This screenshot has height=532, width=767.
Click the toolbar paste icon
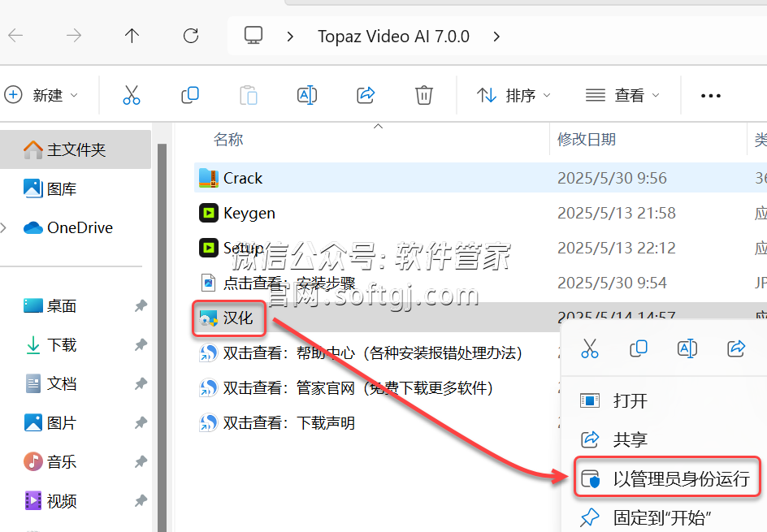[x=249, y=95]
